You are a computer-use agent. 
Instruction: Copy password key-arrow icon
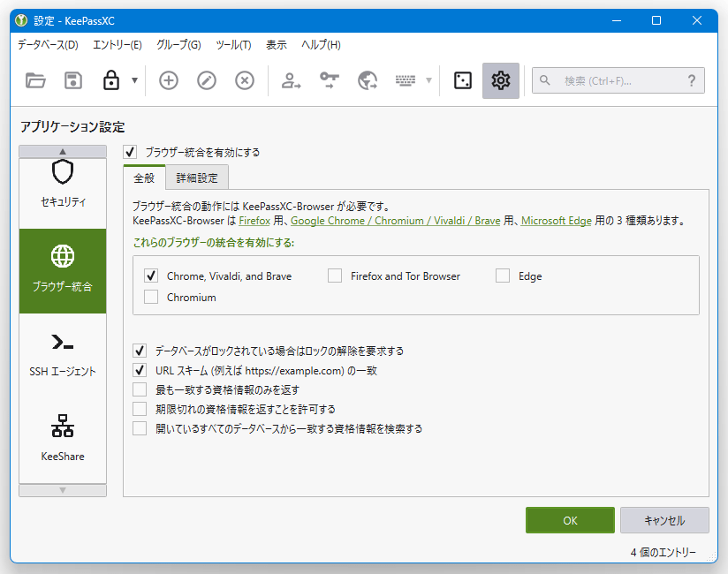point(330,80)
